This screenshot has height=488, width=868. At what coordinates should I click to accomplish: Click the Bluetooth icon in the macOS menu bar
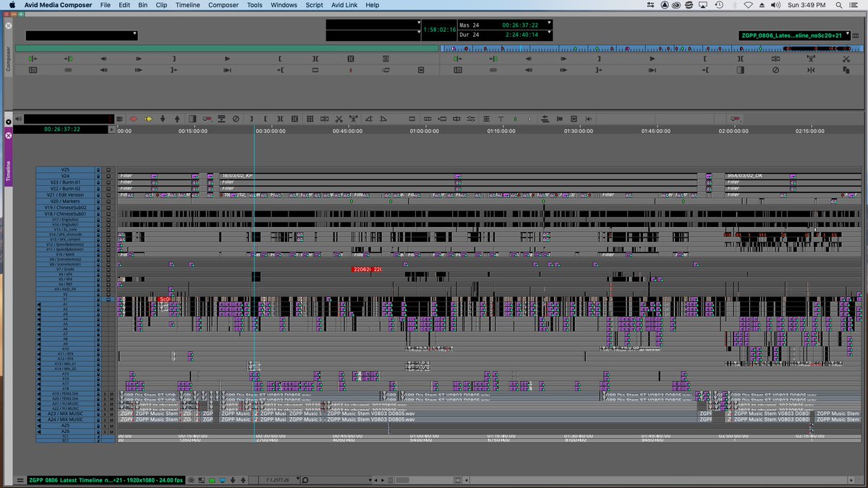tap(736, 5)
